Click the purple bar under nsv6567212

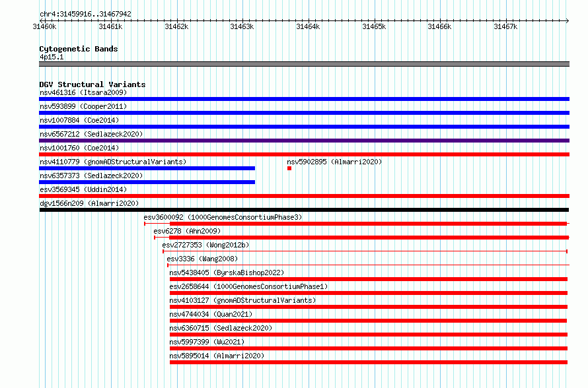tap(304, 141)
